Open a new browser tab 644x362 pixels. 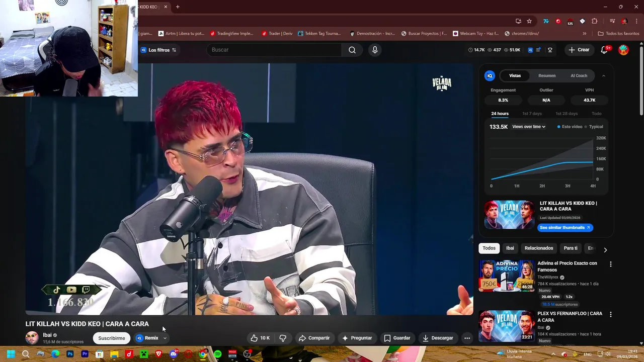coord(178,7)
